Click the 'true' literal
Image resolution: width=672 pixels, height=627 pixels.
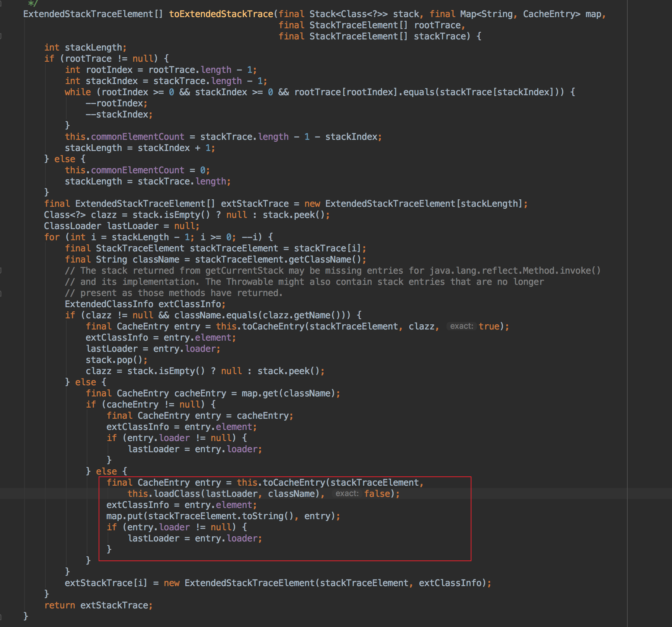(x=489, y=327)
